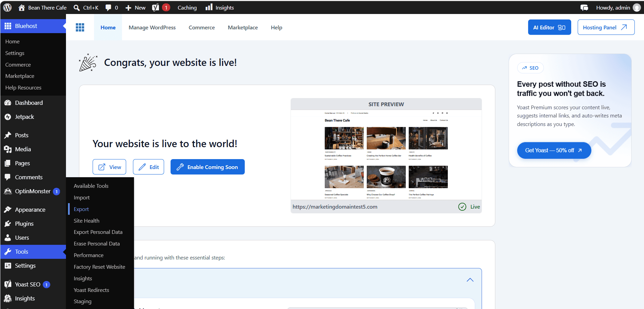
Task: Open Users in sidebar
Action: click(x=22, y=238)
